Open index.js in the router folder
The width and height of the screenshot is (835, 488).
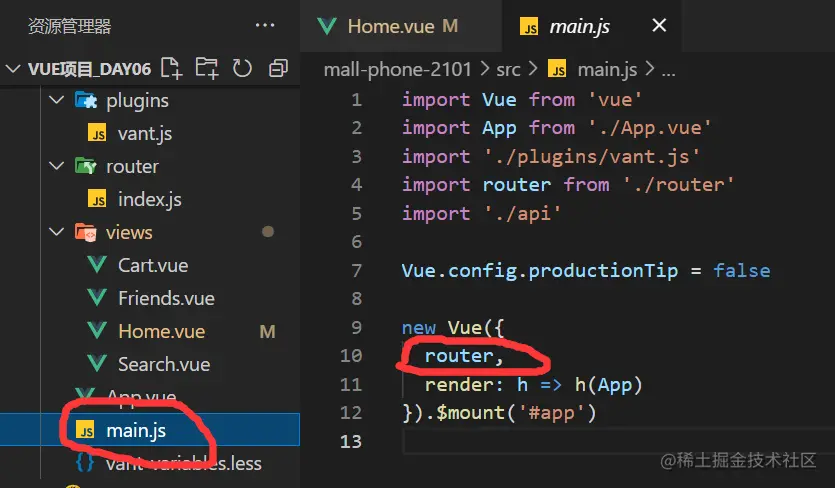150,199
